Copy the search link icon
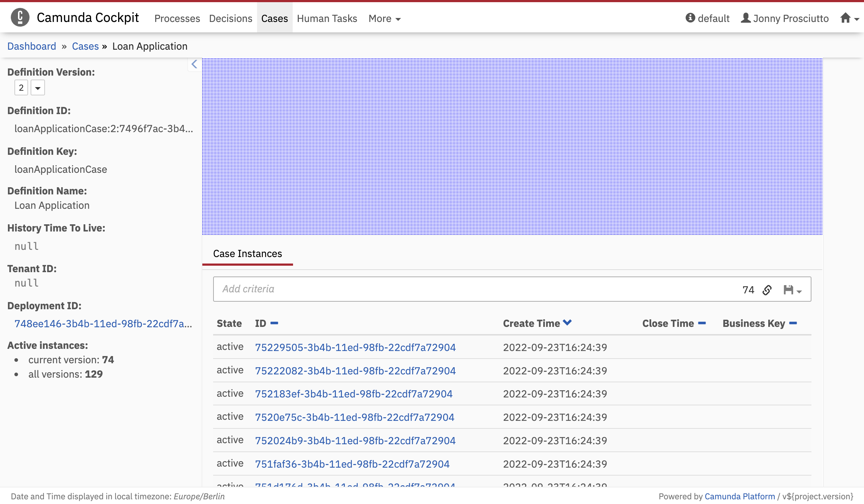The width and height of the screenshot is (864, 504). coord(767,290)
